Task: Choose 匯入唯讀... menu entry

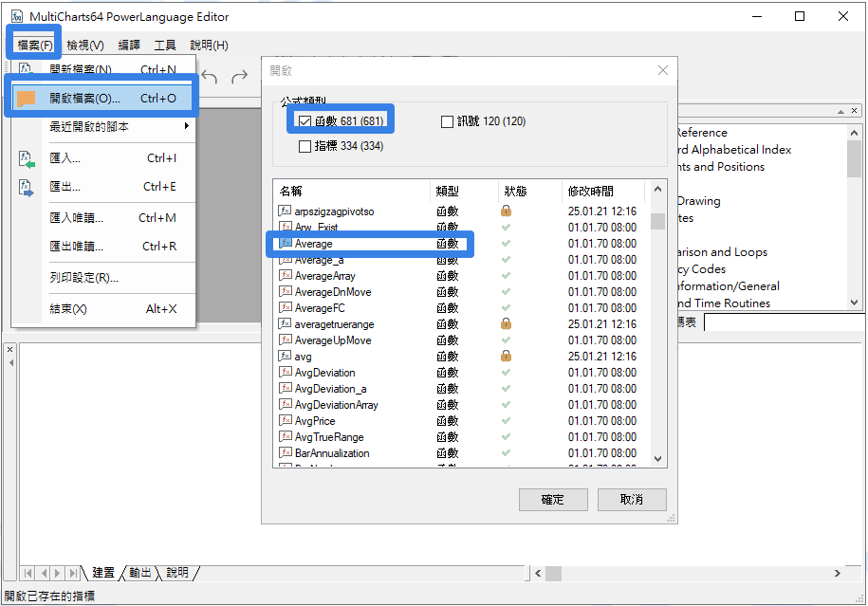Action: click(103, 218)
